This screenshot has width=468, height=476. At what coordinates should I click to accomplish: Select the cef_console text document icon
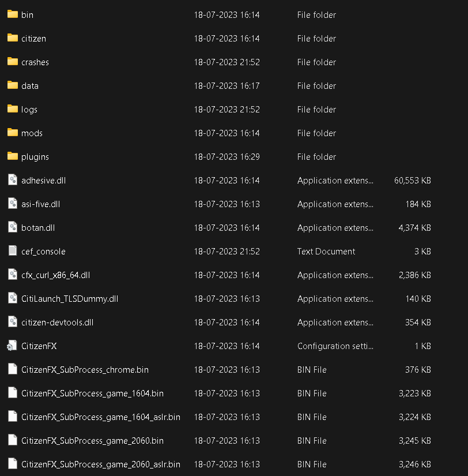13,251
